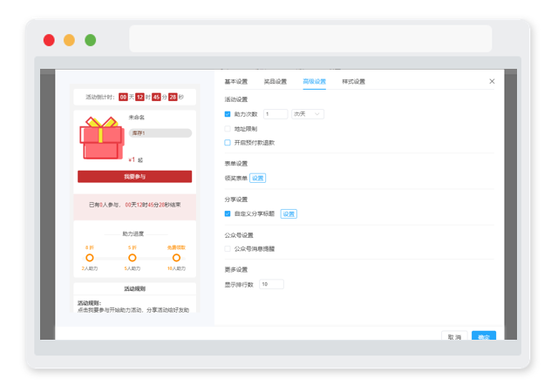Enable the 公众号消息提醒 checkbox
This screenshot has width=558, height=392.
click(228, 249)
